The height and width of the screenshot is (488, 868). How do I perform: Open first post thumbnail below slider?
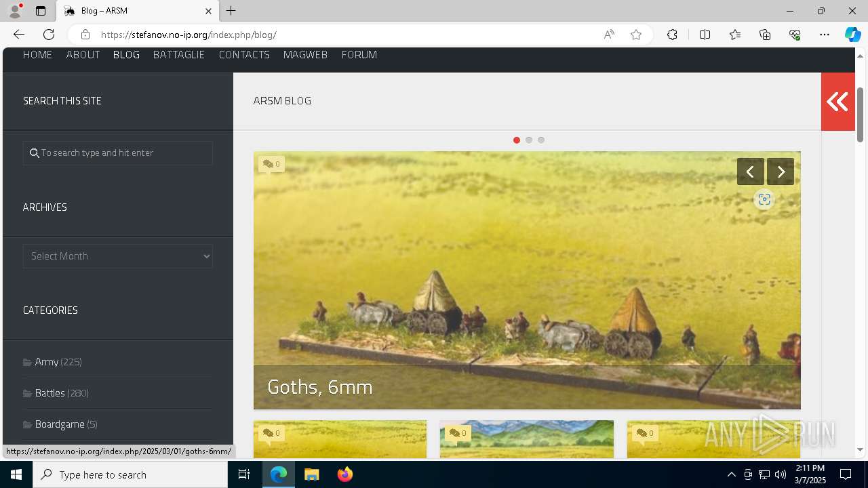pos(340,439)
